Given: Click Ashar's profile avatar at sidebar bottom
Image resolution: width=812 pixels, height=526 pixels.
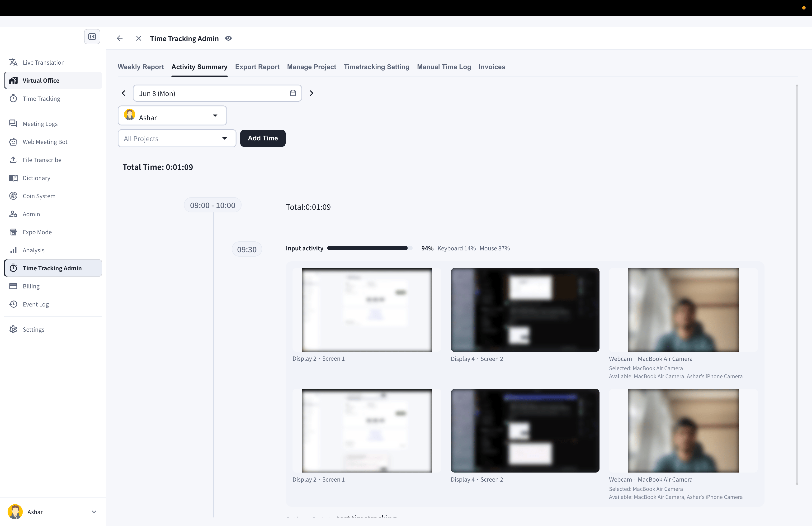Looking at the screenshot, I should point(15,512).
